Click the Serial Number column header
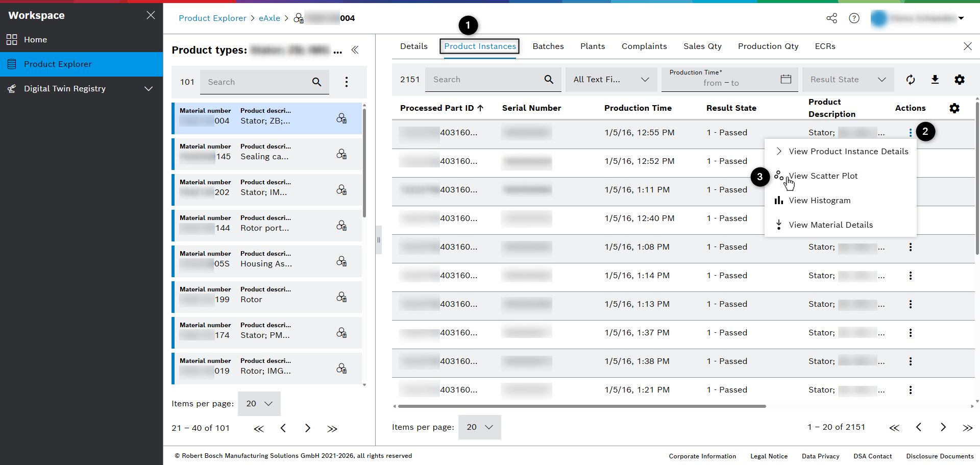Viewport: 980px width, 465px height. (531, 108)
